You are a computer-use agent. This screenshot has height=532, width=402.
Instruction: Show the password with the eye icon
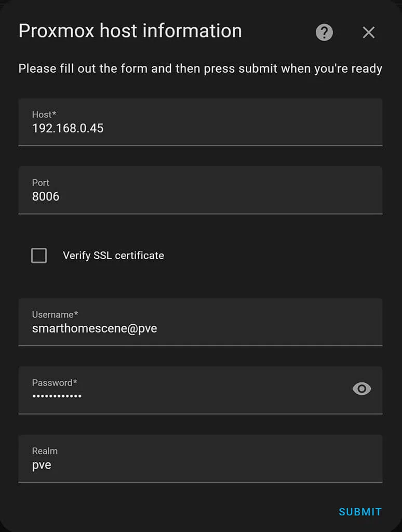361,389
